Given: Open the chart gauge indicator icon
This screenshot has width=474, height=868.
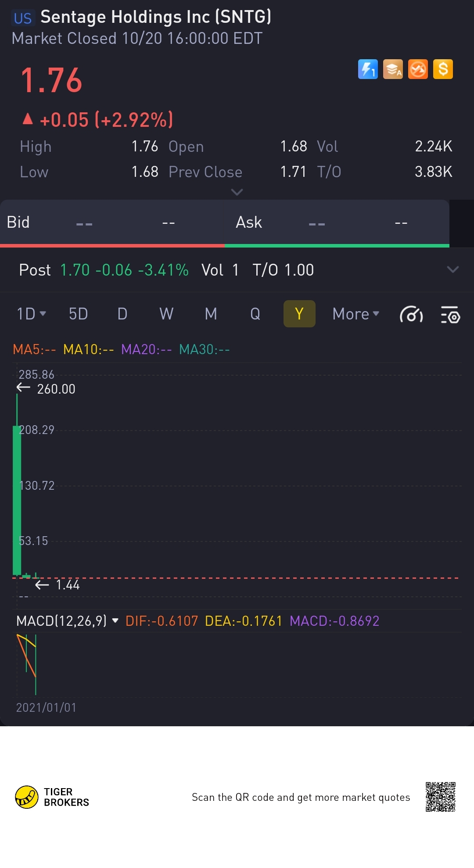Looking at the screenshot, I should (x=411, y=315).
